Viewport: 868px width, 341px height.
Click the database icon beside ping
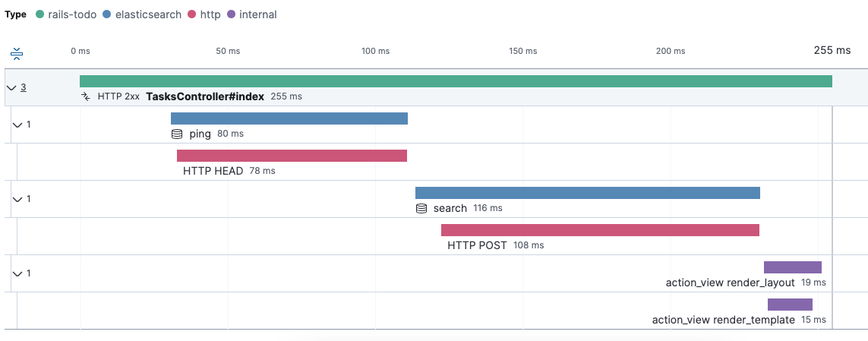pyautogui.click(x=177, y=134)
